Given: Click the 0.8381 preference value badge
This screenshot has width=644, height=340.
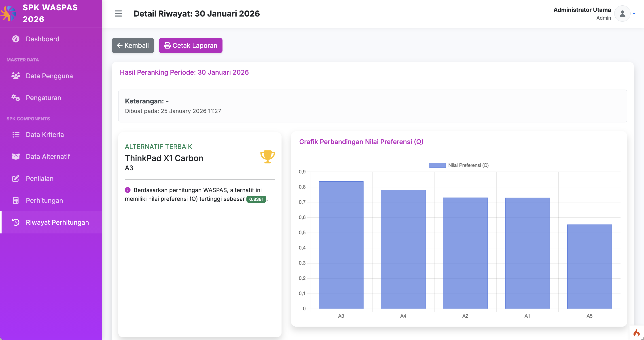Looking at the screenshot, I should pos(256,199).
